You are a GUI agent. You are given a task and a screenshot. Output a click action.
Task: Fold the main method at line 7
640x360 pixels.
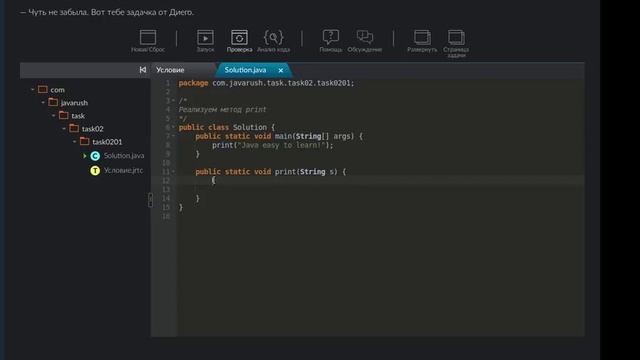173,136
